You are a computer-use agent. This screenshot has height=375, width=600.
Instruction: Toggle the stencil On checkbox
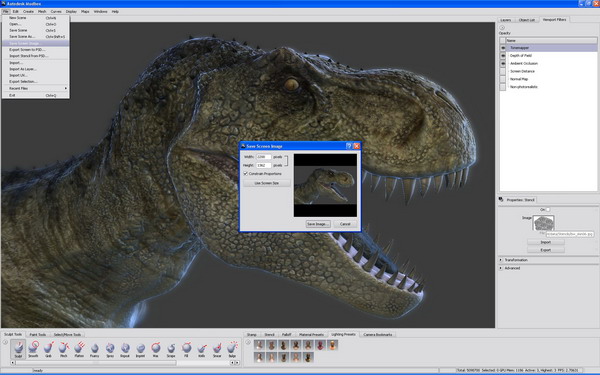coord(548,210)
